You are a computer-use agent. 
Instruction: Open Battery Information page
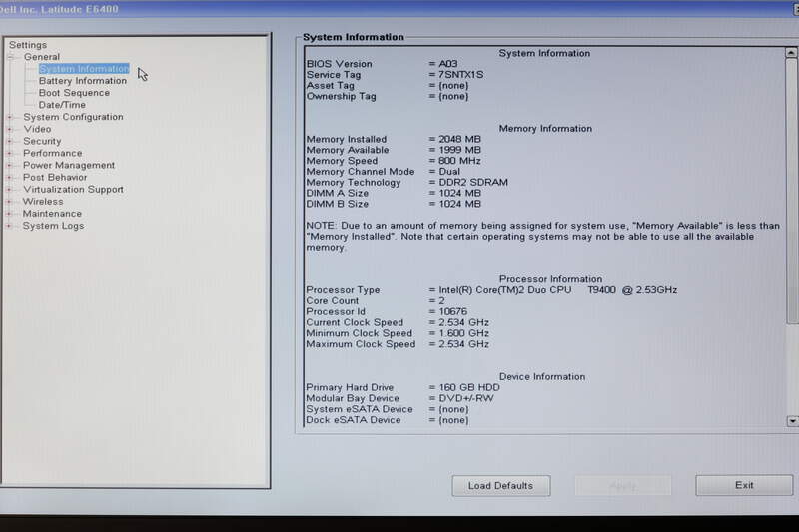[x=83, y=81]
